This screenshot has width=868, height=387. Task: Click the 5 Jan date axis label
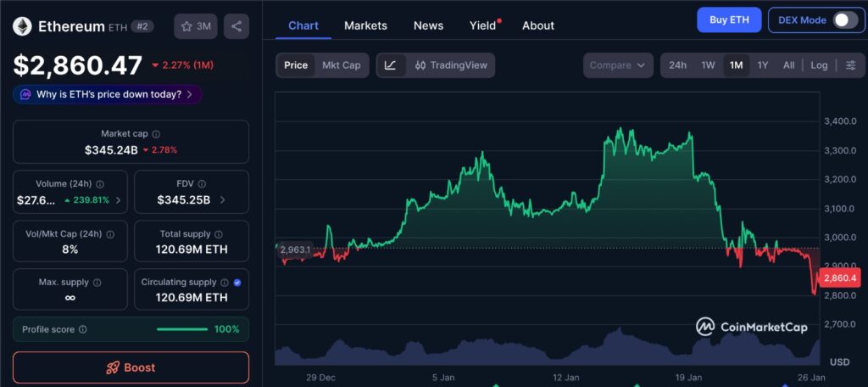(x=443, y=378)
